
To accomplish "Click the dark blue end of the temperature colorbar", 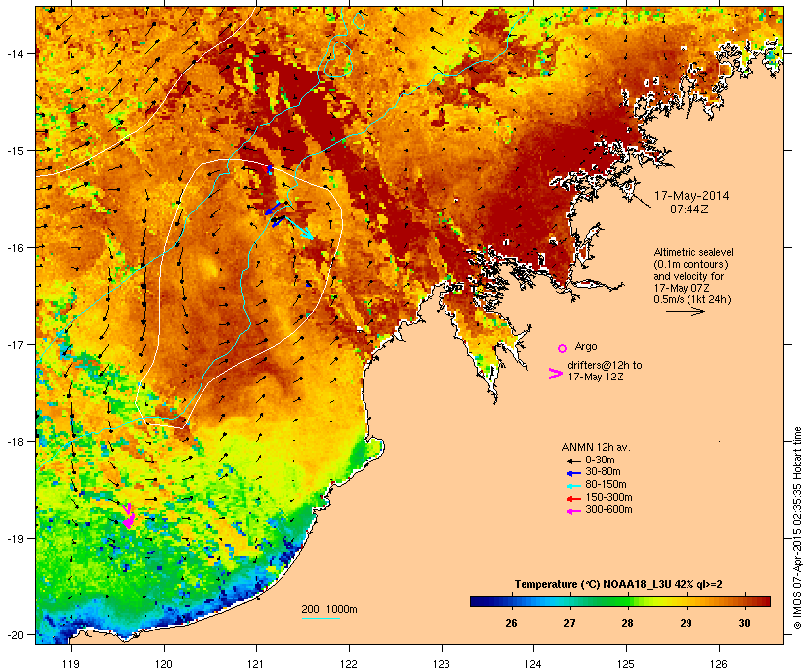I will [x=478, y=601].
